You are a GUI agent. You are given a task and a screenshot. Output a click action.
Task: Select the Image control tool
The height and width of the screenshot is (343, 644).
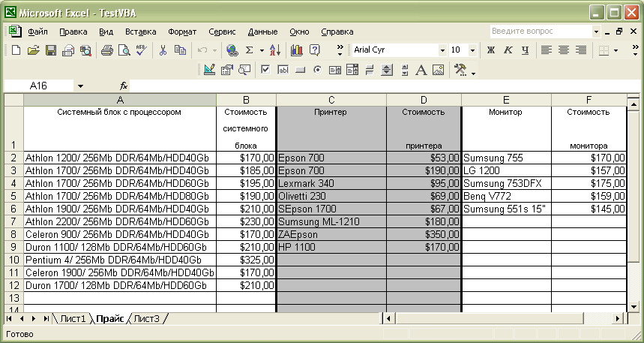click(439, 70)
